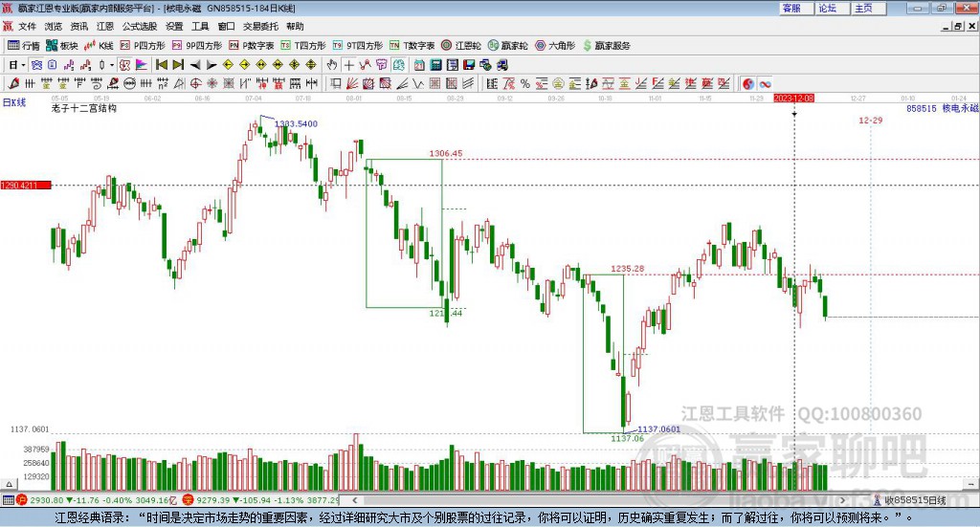Screen dimensions: 980x527
Task: Open the calendar icon in toolbar
Action: point(419,65)
